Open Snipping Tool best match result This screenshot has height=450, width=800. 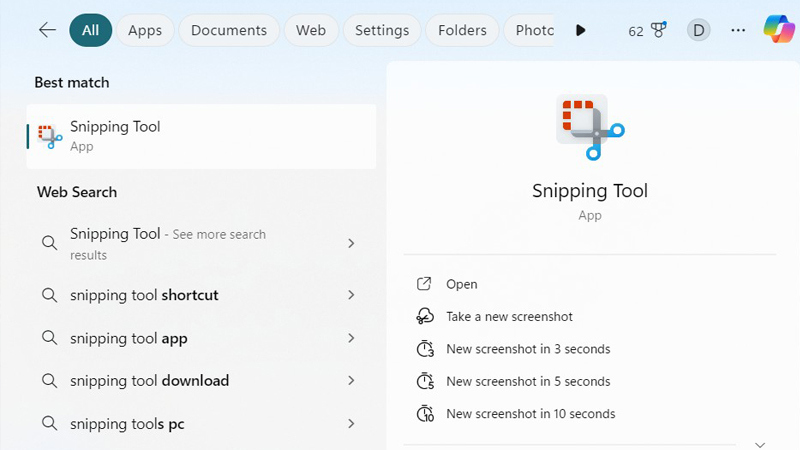pos(201,136)
